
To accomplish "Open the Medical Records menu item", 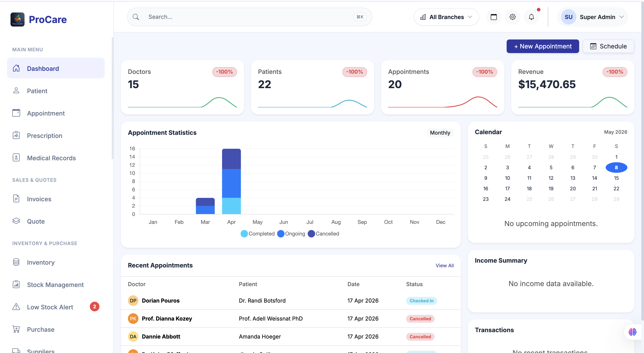I will [x=56, y=158].
